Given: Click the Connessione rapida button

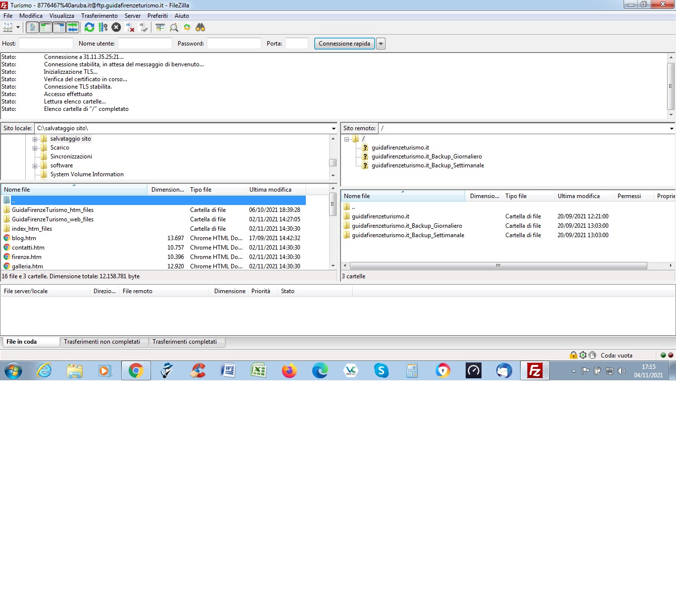Looking at the screenshot, I should pyautogui.click(x=344, y=44).
